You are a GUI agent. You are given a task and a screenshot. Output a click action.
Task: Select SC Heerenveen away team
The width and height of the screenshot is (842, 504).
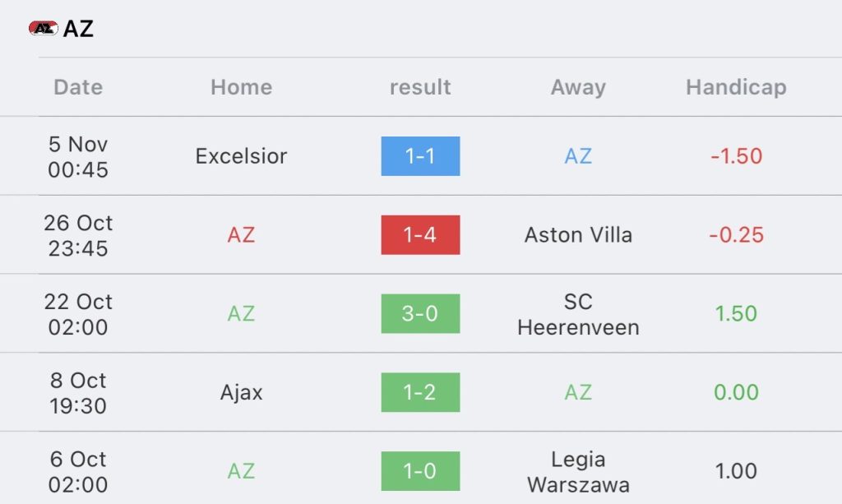pyautogui.click(x=578, y=314)
